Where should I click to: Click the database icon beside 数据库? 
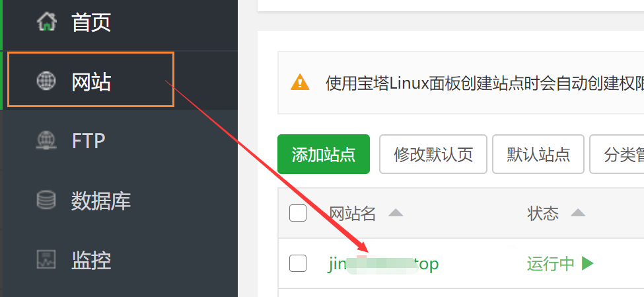pos(46,200)
